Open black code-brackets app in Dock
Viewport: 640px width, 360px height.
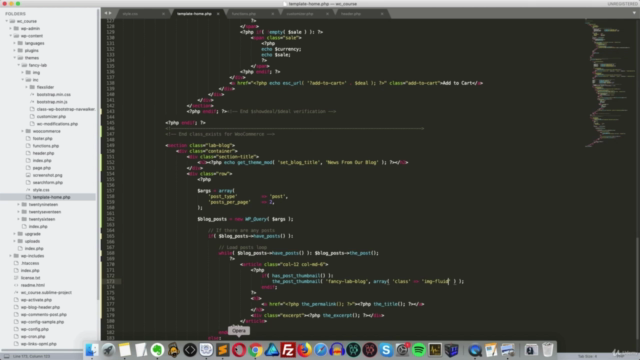coord(190,350)
